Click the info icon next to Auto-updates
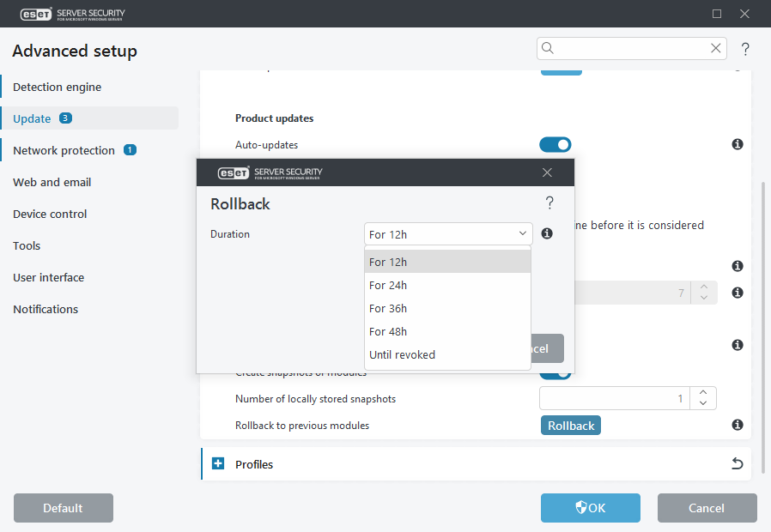The width and height of the screenshot is (771, 532). click(737, 145)
